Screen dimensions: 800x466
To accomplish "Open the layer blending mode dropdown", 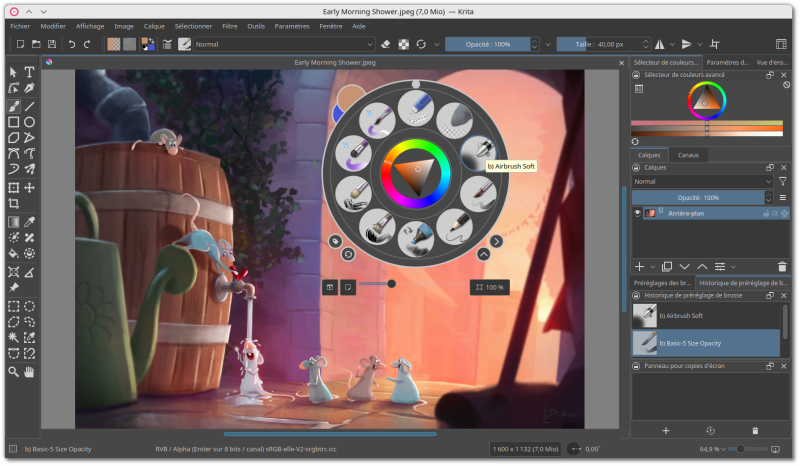I will [703, 182].
